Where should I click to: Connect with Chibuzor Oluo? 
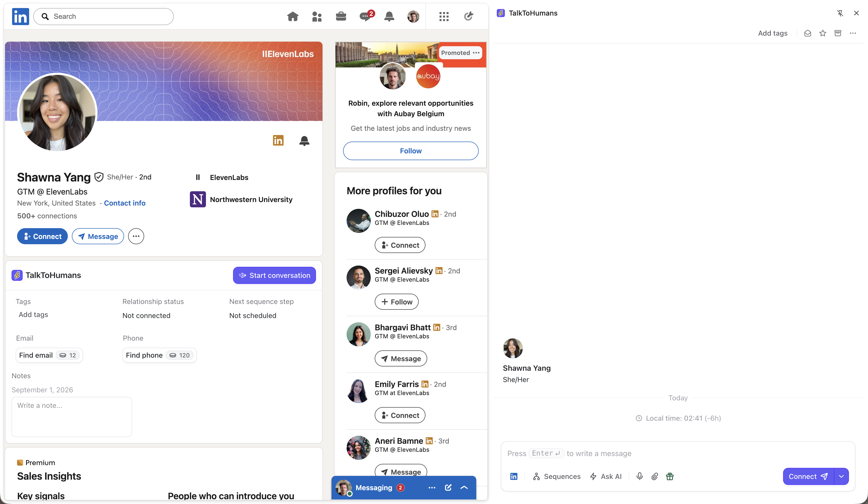(400, 245)
